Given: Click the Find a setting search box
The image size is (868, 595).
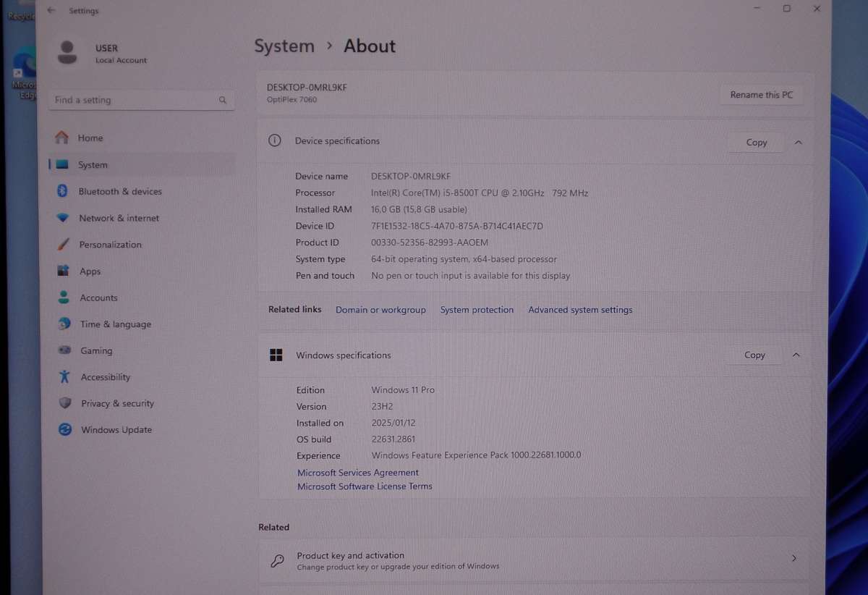Looking at the screenshot, I should pos(134,100).
